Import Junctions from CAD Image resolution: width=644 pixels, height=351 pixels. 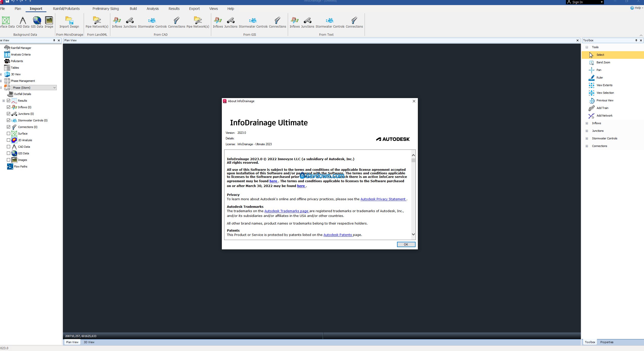pyautogui.click(x=130, y=22)
